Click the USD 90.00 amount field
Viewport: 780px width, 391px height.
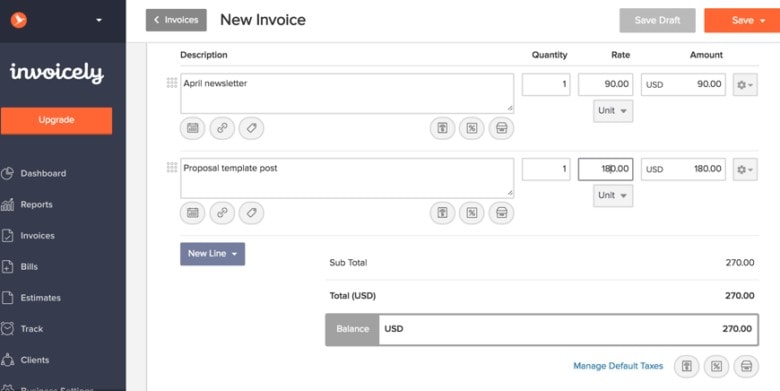coord(683,85)
